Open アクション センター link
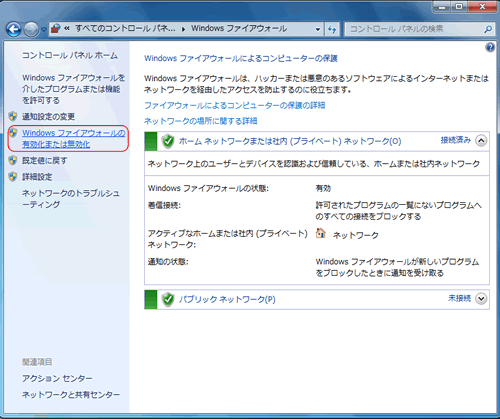Viewport: 500px width, 419px height. [x=57, y=379]
